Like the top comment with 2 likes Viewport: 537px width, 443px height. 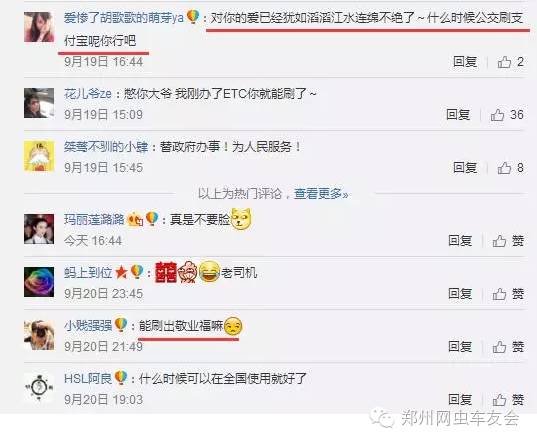click(x=510, y=62)
